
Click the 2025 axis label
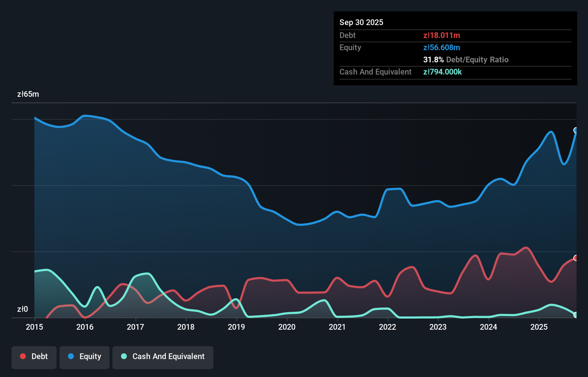tap(540, 327)
